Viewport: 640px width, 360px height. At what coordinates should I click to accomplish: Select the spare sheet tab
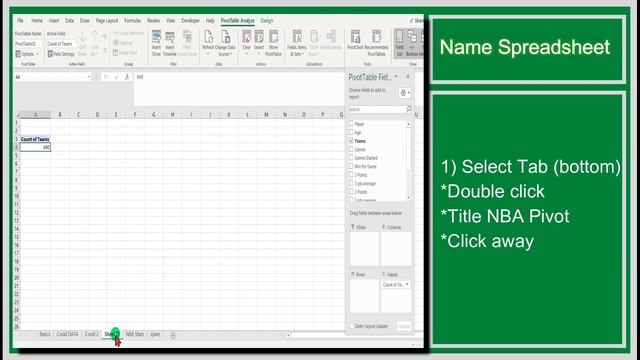pyautogui.click(x=155, y=334)
